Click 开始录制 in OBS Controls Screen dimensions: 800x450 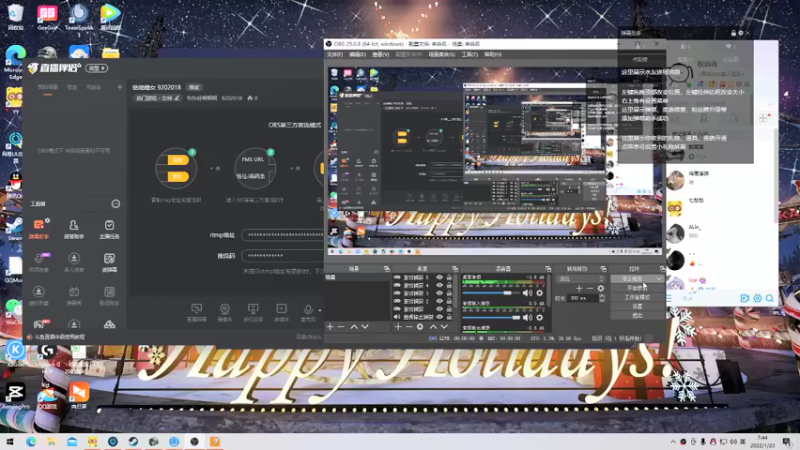click(x=637, y=288)
